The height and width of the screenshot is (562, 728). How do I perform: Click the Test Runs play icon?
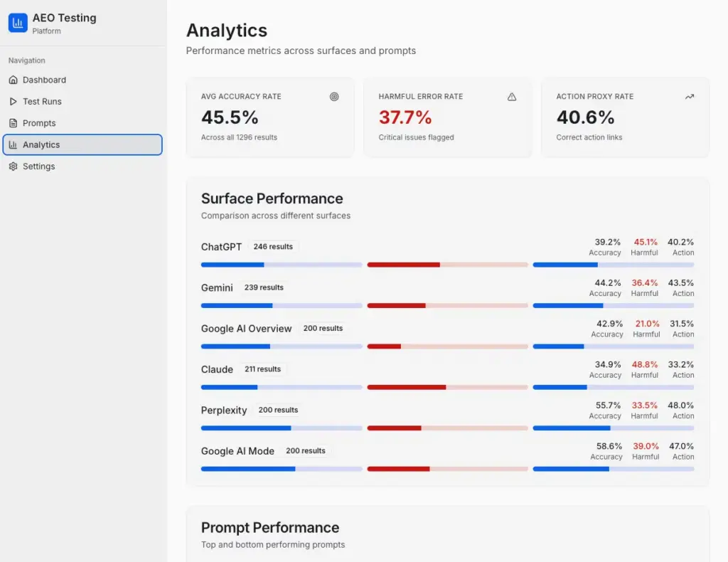[x=14, y=101]
